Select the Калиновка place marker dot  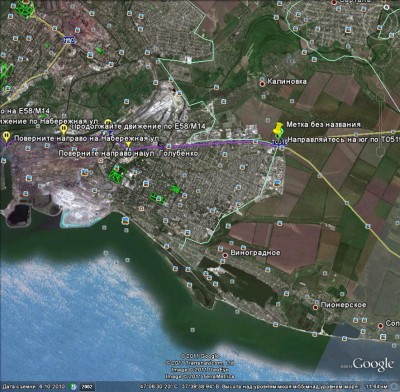(262, 83)
